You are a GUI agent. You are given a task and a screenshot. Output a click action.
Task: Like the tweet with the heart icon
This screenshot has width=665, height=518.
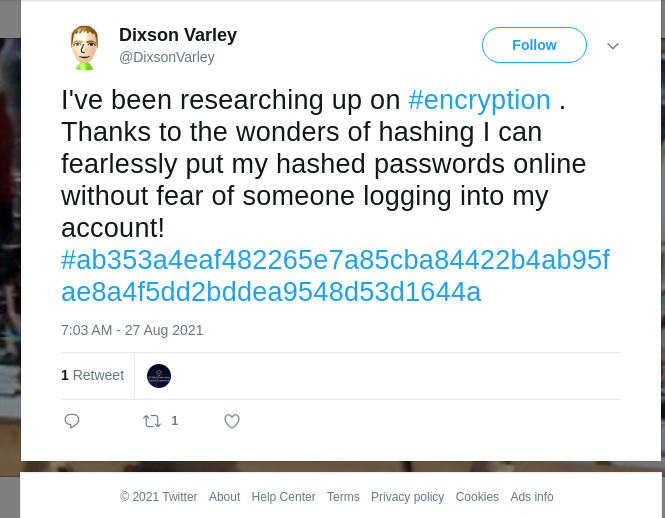click(232, 421)
